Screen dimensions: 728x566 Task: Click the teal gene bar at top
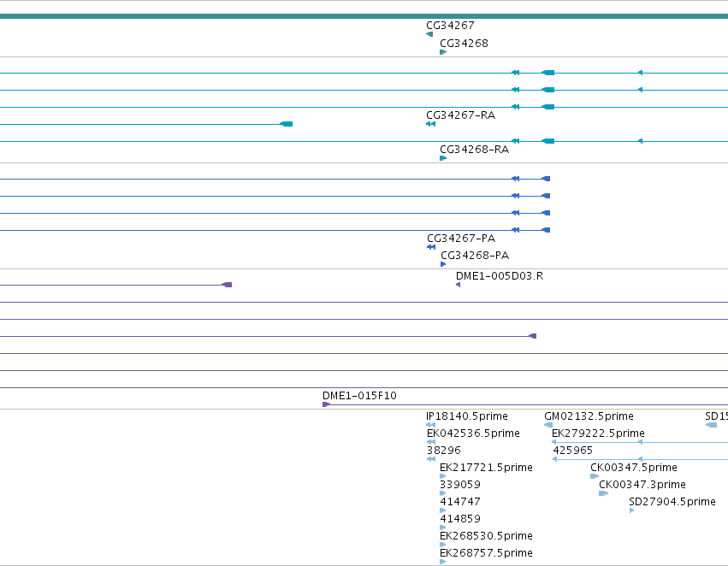pos(364,17)
